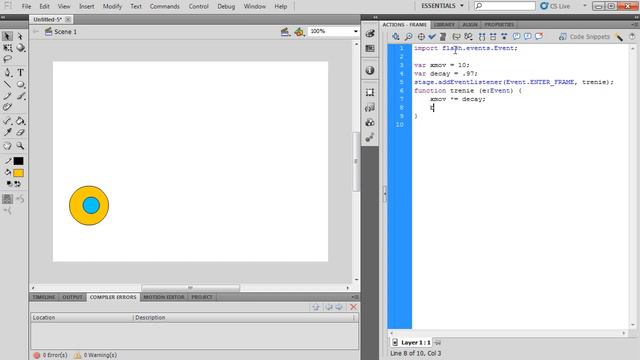Click Insert target path crosshair icon
Viewport: 640px width, 360px height.
tap(421, 37)
